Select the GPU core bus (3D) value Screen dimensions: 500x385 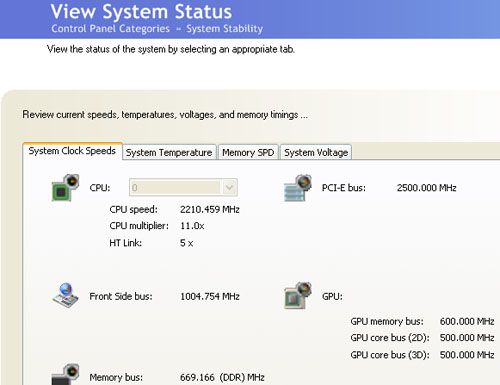point(467,355)
